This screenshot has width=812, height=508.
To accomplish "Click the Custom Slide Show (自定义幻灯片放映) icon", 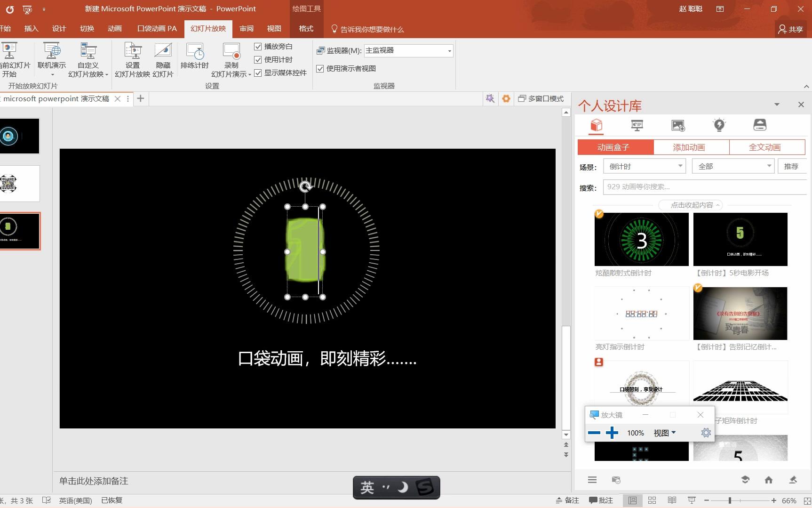I will click(x=88, y=51).
